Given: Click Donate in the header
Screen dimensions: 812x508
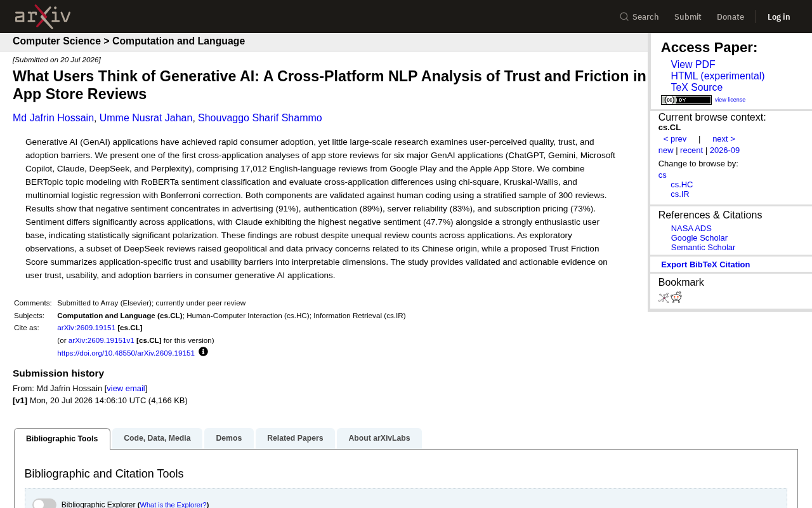Looking at the screenshot, I should tap(730, 17).
